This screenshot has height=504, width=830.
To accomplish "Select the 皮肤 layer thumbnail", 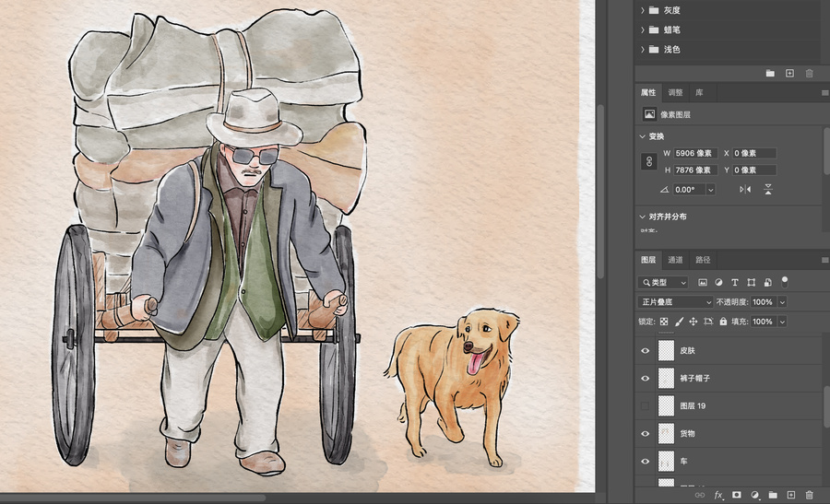I will [666, 351].
